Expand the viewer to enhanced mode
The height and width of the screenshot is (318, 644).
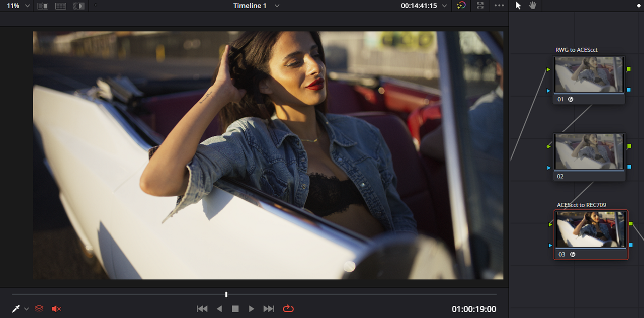click(480, 6)
